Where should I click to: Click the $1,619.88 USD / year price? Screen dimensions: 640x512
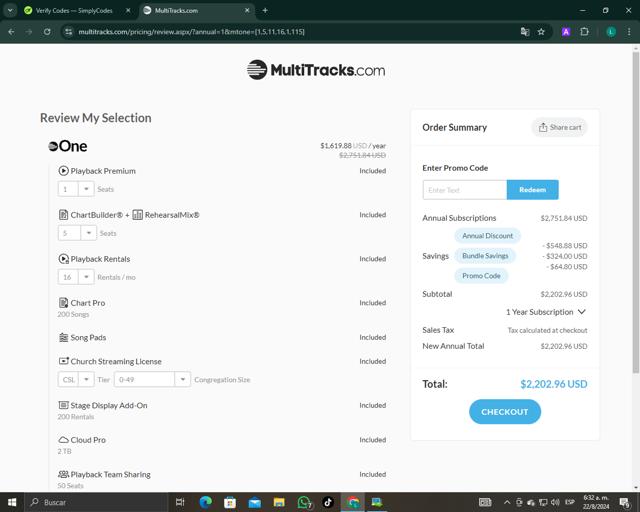(353, 146)
